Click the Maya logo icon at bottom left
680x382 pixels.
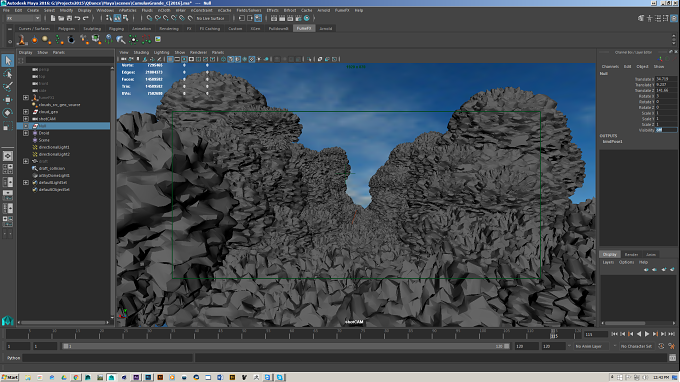(x=8, y=320)
